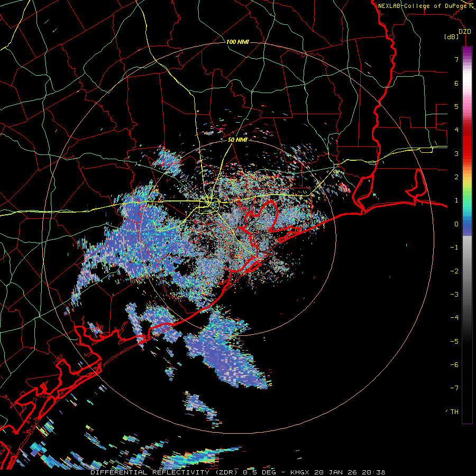The height and width of the screenshot is (476, 476).
Task: Click the 1 value on the color scale
Action: [456, 200]
